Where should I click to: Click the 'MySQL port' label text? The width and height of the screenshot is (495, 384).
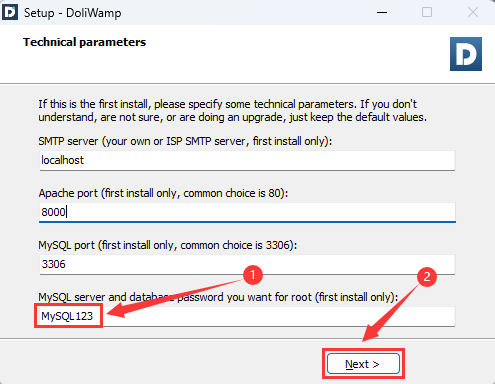[x=168, y=245]
